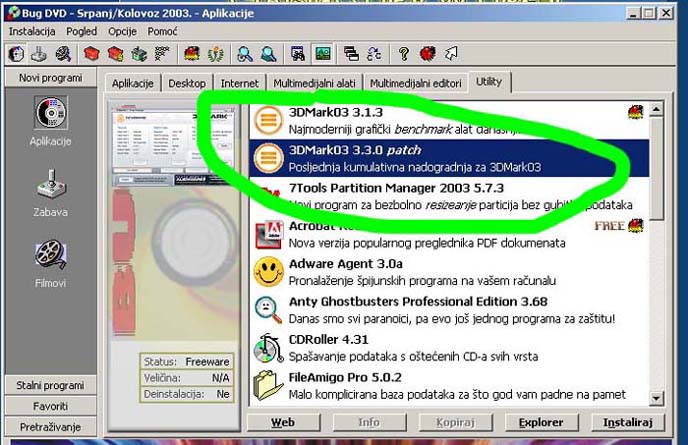Click the FREE badge on the Acrobat row

(609, 226)
